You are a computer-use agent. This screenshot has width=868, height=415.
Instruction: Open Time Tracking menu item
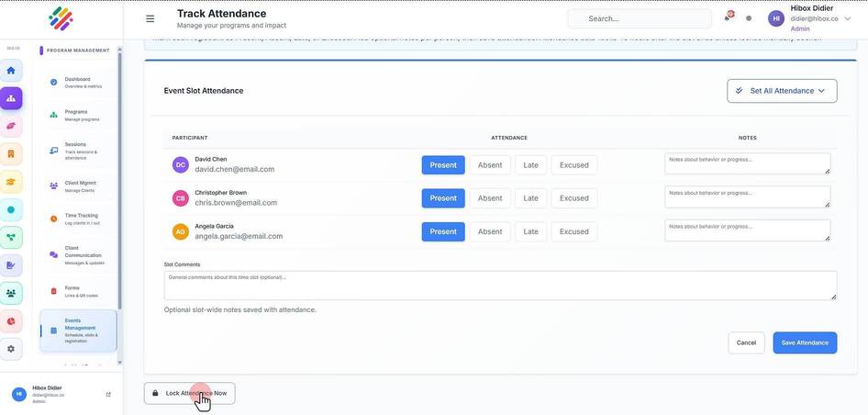[x=78, y=219]
